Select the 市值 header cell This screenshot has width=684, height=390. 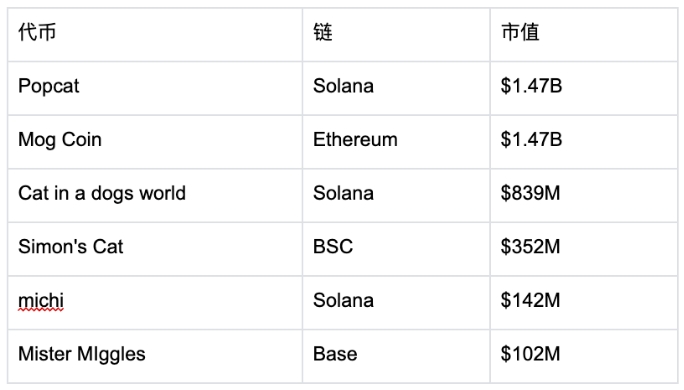584,34
